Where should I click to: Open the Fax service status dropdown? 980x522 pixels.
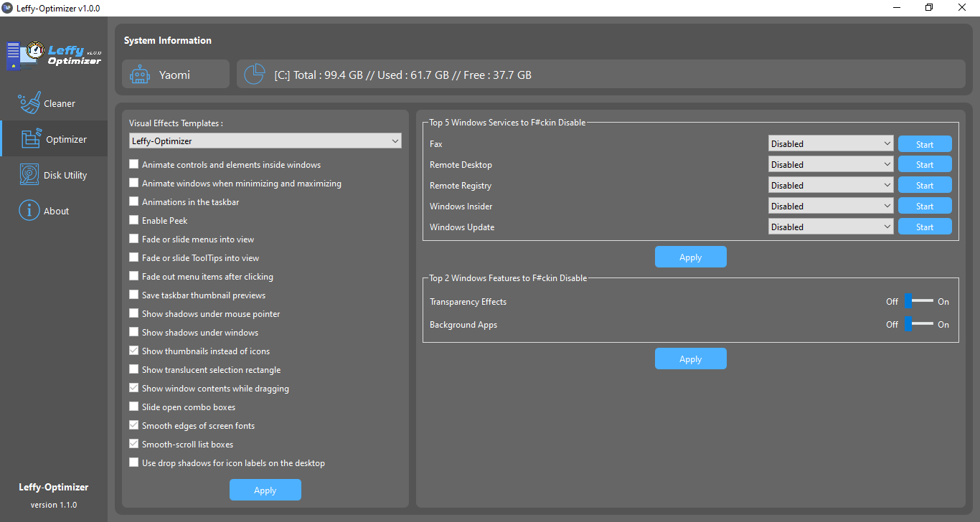(830, 143)
